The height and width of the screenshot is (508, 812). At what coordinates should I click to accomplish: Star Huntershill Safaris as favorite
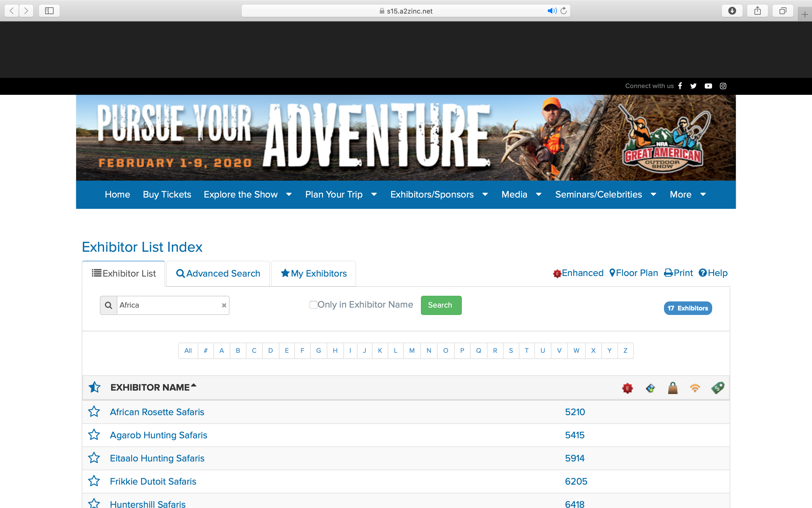(94, 504)
